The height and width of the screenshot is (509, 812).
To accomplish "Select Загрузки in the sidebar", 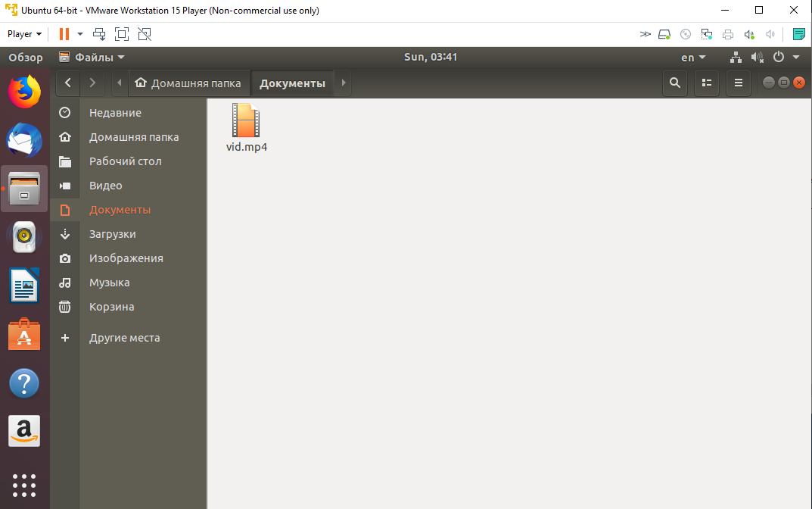I will 112,234.
